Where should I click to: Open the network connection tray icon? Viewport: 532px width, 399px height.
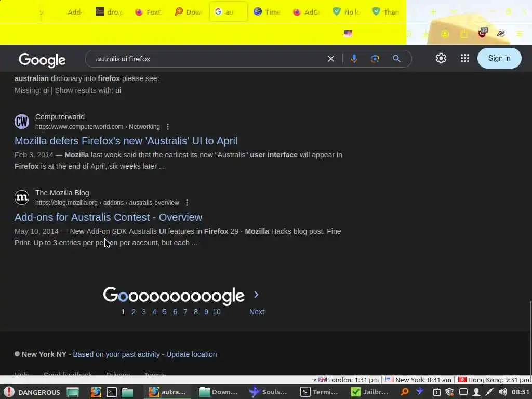(x=489, y=392)
